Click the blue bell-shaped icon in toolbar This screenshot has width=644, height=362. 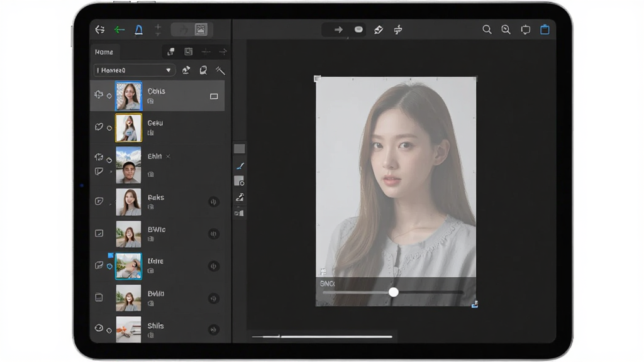pos(139,30)
